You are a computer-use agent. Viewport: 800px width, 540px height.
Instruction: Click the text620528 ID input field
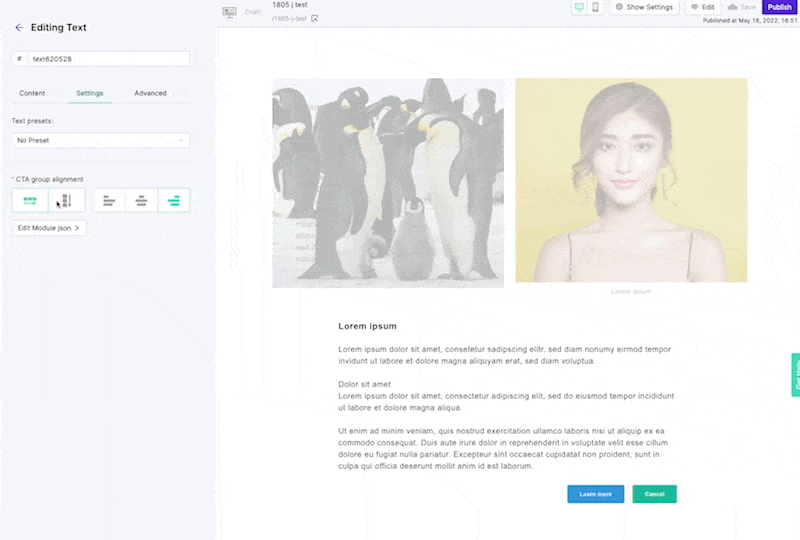point(108,59)
